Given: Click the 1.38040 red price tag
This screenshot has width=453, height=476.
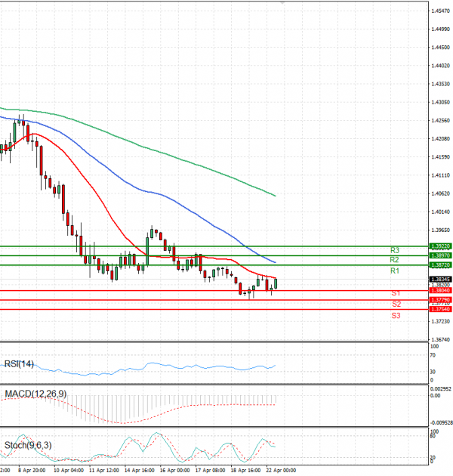Looking at the screenshot, I should (x=440, y=290).
